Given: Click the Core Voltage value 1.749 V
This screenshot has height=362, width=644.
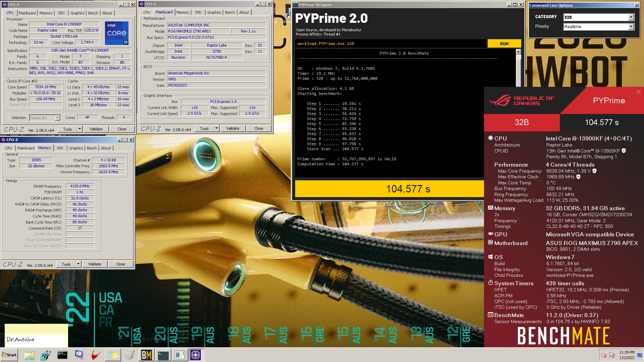Looking at the screenshot, I should coord(87,42).
